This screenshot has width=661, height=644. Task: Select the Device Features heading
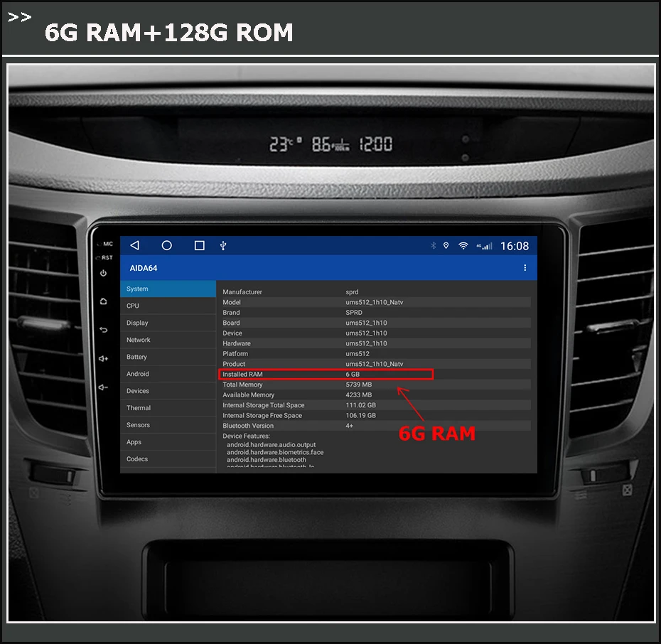pos(246,436)
